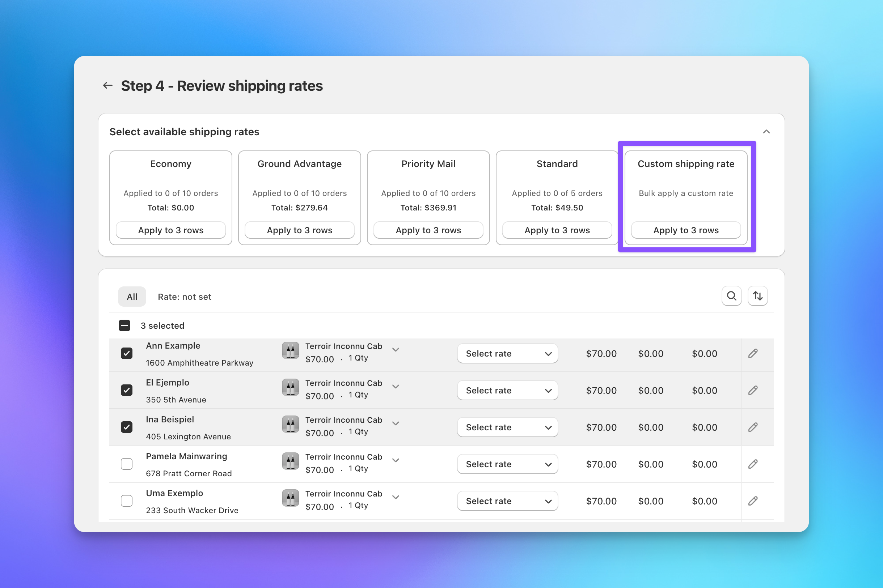This screenshot has height=588, width=883.
Task: Check the Uma Exemplo row checkbox
Action: click(127, 500)
